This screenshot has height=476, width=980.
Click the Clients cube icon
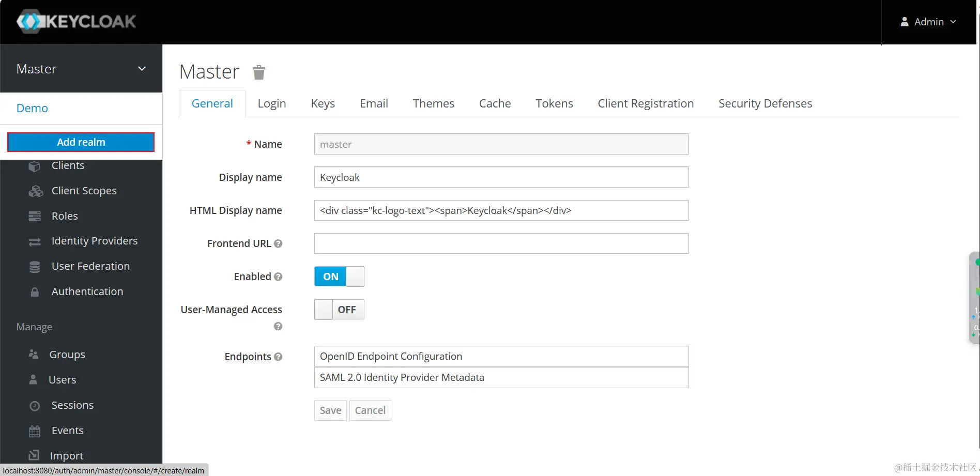[x=34, y=166]
